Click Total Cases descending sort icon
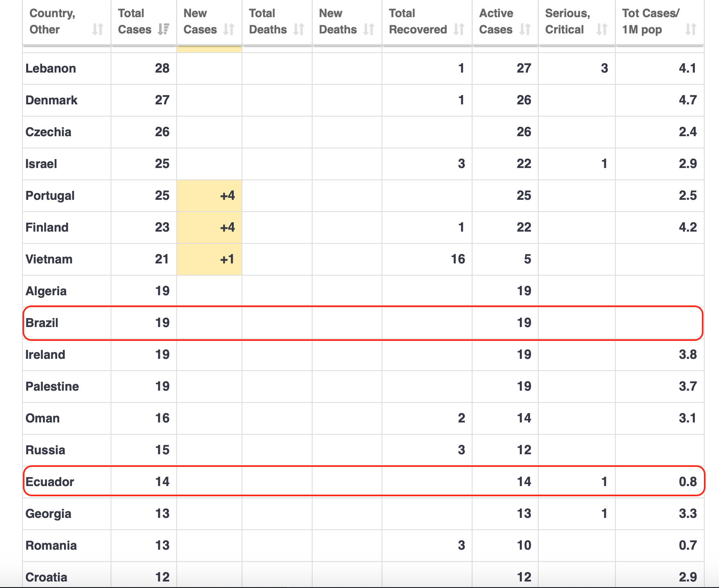This screenshot has width=719, height=588. 164,29
